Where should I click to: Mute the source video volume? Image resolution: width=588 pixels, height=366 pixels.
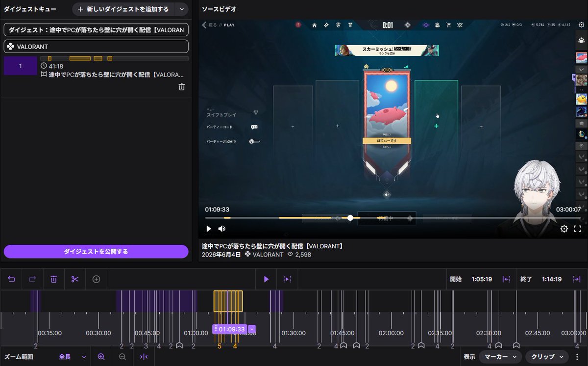[x=222, y=229]
